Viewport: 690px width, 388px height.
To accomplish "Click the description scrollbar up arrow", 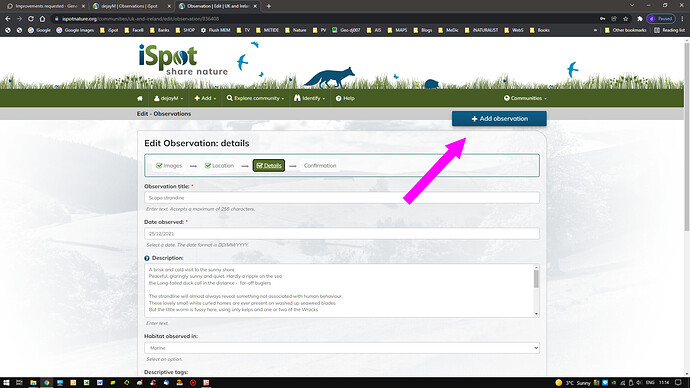I will click(536, 267).
